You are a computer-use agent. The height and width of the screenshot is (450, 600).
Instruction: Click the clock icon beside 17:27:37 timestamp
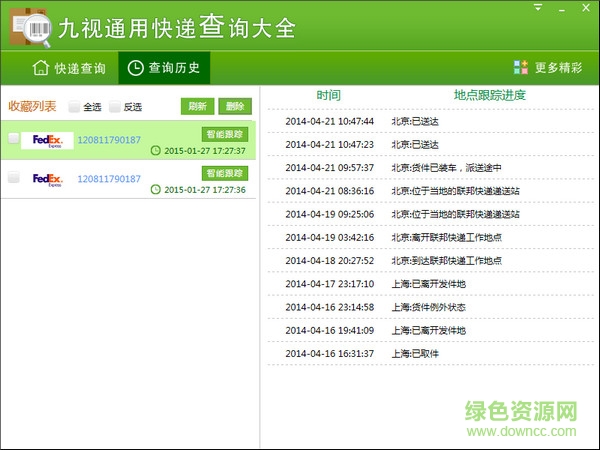point(155,151)
